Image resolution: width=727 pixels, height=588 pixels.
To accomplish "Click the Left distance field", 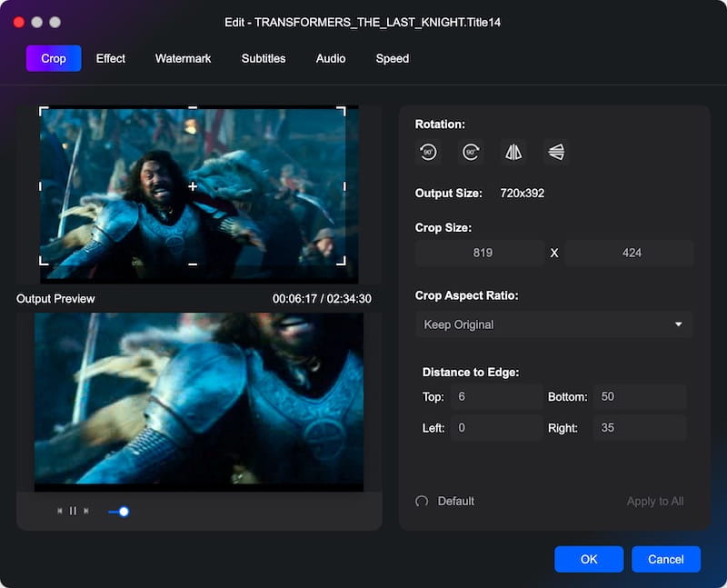I will (x=496, y=427).
